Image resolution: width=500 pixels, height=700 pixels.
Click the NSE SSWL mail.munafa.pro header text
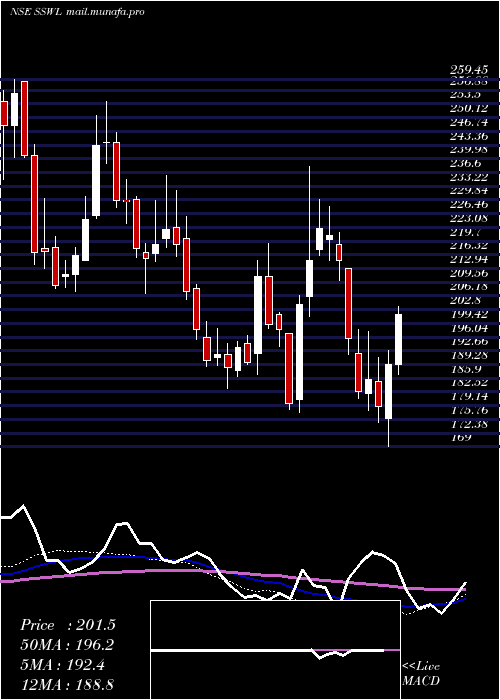77,12
